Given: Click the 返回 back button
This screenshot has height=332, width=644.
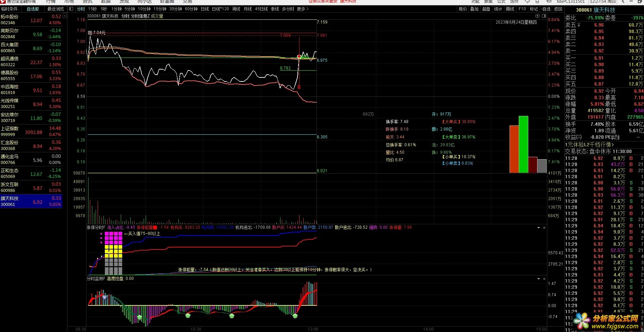Looking at the screenshot, I should point(558,9).
